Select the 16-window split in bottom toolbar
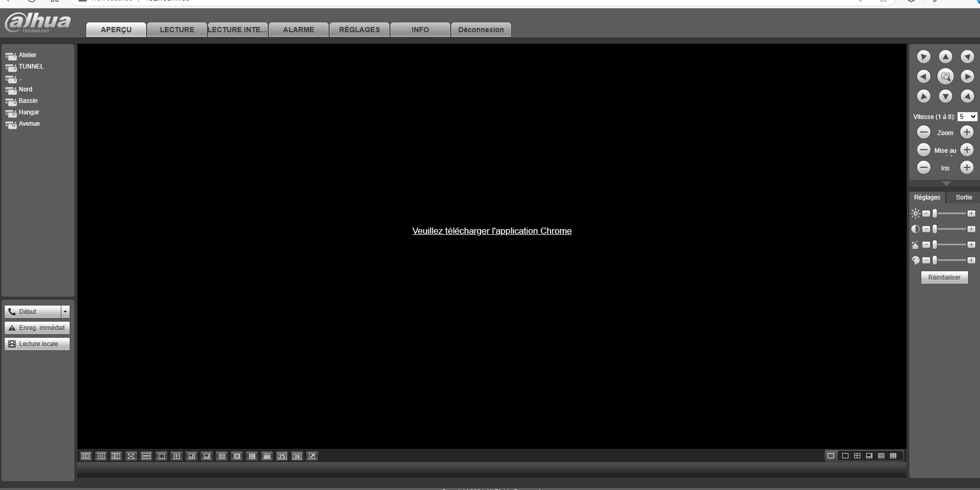This screenshot has width=980, height=490. 252,456
